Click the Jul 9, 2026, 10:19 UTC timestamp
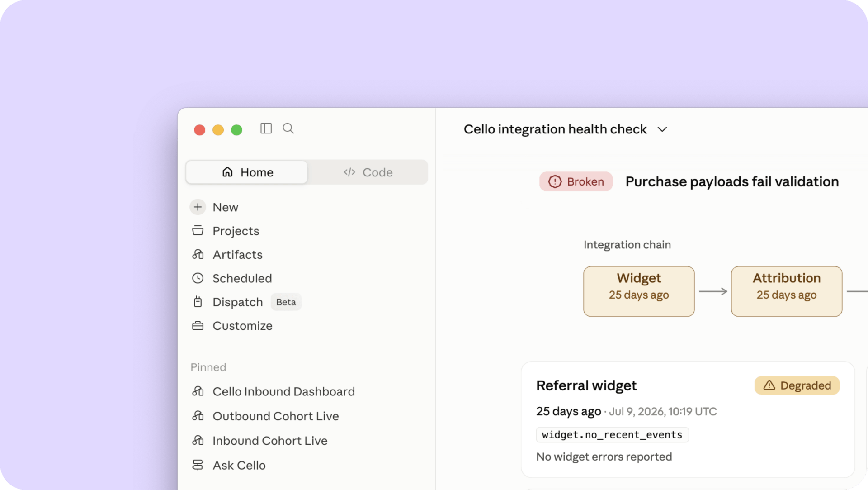 coord(663,412)
